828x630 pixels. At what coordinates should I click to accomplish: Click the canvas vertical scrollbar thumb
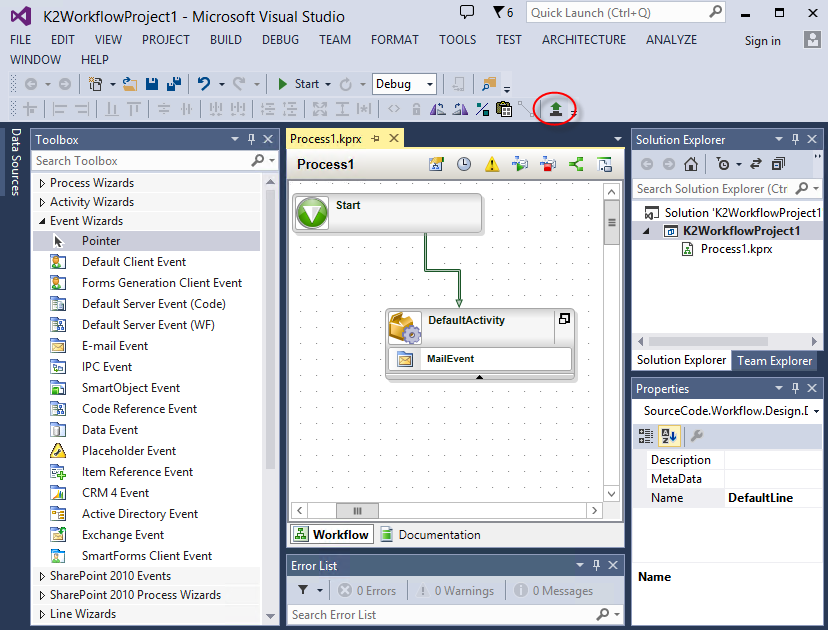(x=611, y=222)
